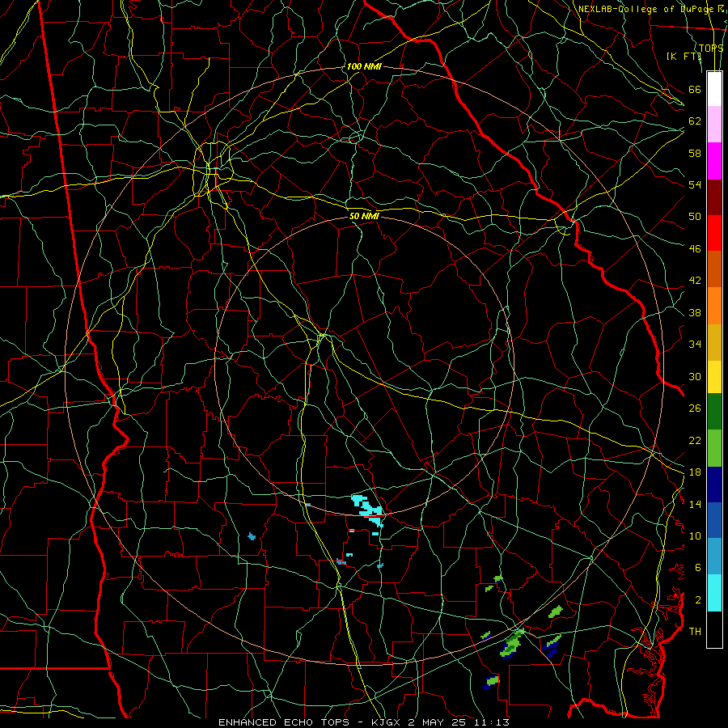The height and width of the screenshot is (728, 728).
Task: Click the '6' legend value
Action: pyautogui.click(x=698, y=568)
